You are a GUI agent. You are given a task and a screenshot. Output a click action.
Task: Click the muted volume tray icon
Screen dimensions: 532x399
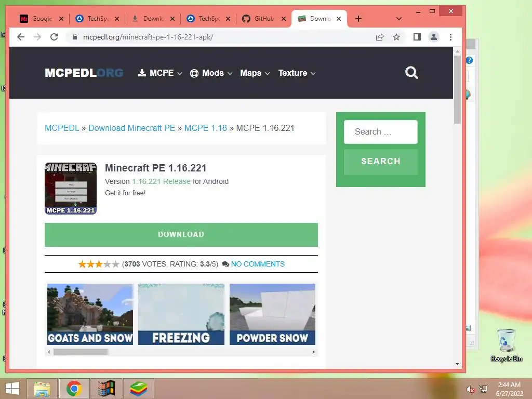(470, 389)
